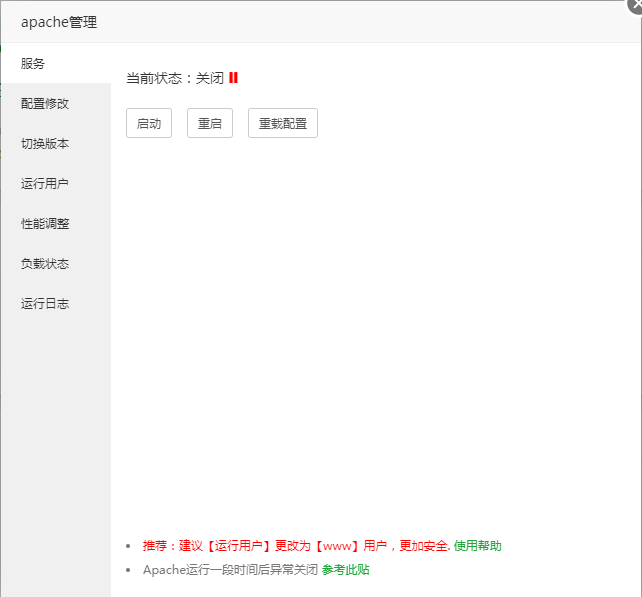Click the Apache运行一段时间后异常关闭 text

point(230,570)
